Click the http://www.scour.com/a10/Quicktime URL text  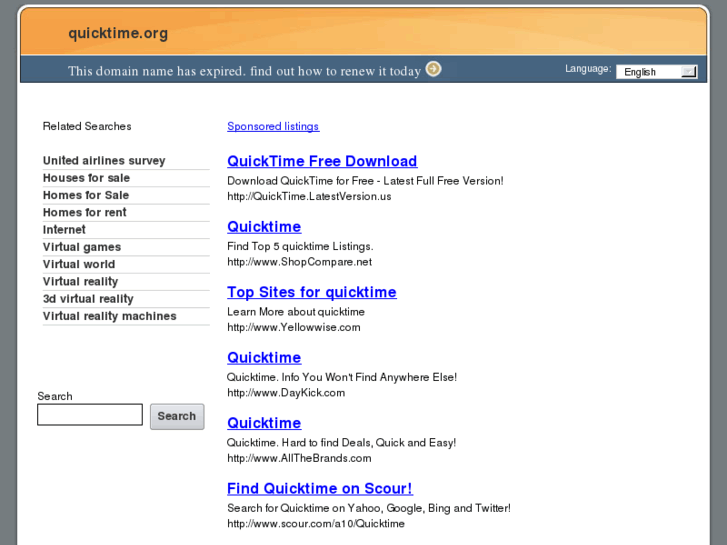316,523
